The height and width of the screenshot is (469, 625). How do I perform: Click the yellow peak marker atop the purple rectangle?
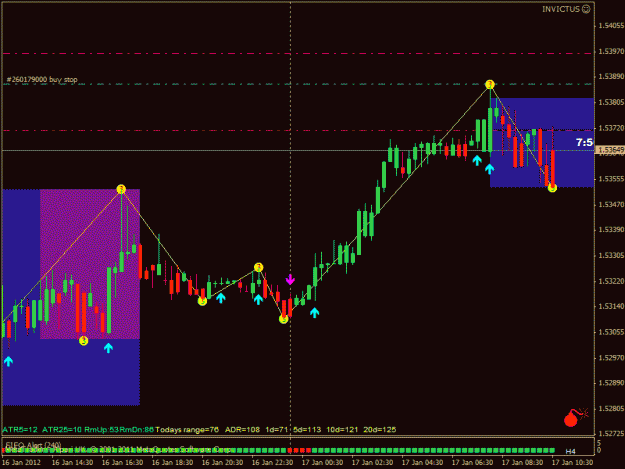[121, 189]
